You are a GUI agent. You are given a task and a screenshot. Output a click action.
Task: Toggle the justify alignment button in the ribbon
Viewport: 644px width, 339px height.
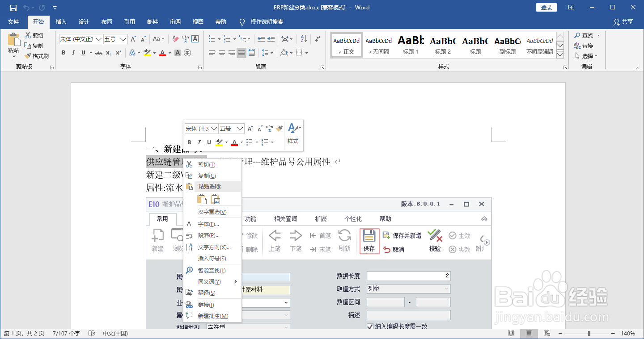[241, 53]
